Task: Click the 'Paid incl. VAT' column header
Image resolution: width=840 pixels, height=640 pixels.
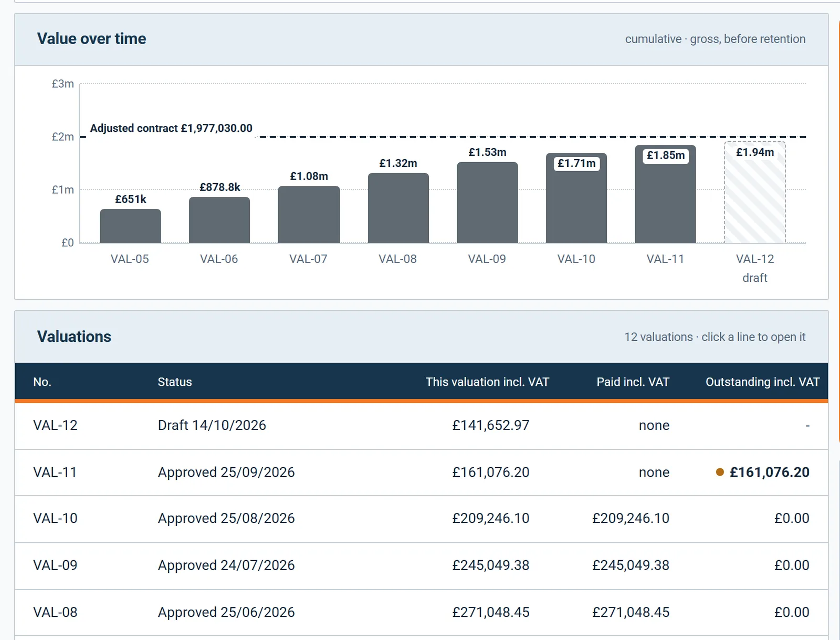Action: tap(633, 382)
